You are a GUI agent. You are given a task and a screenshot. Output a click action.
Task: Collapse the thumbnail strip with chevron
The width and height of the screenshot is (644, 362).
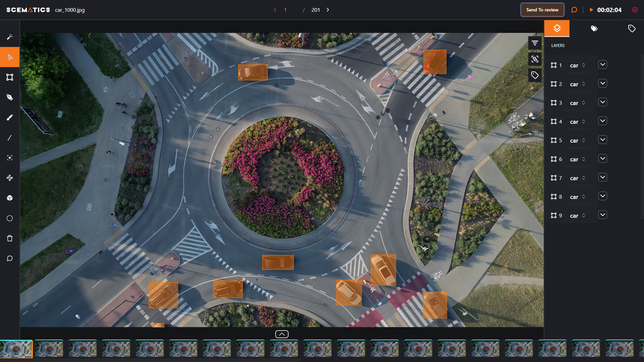(x=282, y=334)
